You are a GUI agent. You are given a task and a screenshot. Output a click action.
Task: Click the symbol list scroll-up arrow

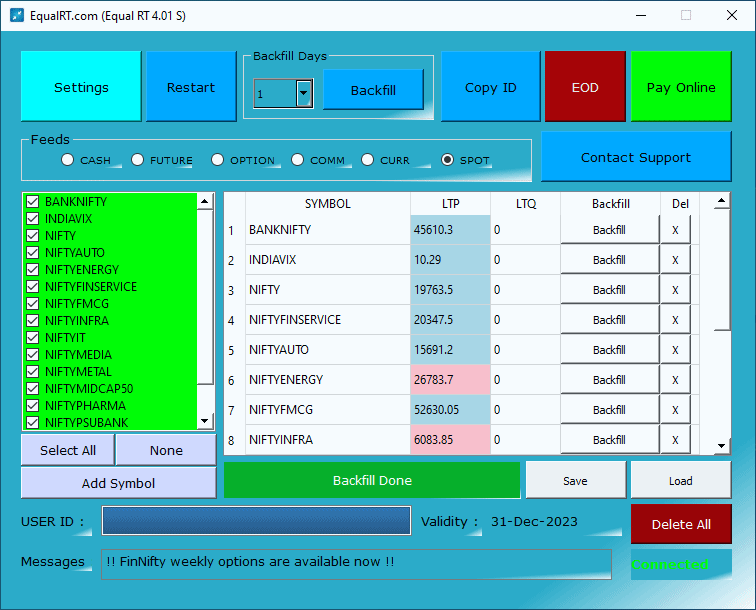[205, 201]
